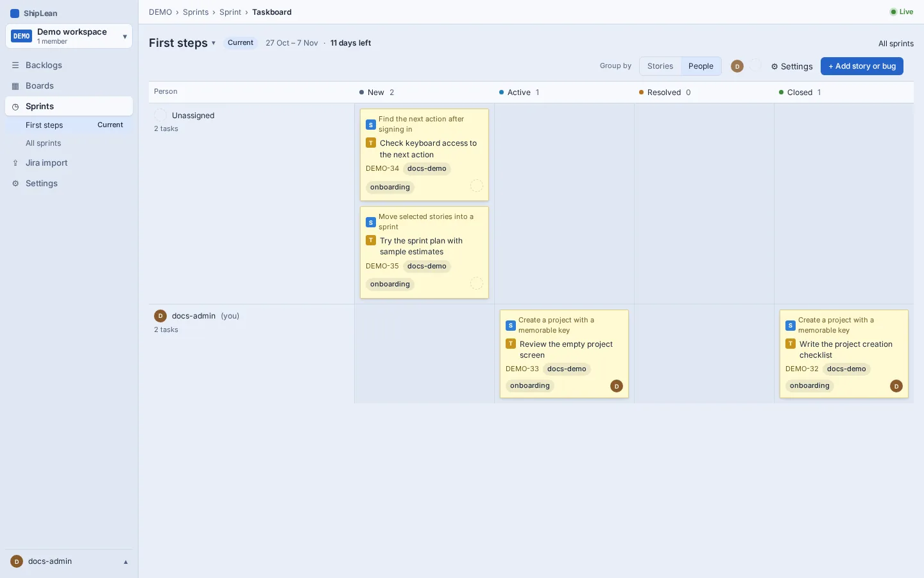Open All sprints in the sidebar

[x=69, y=143]
